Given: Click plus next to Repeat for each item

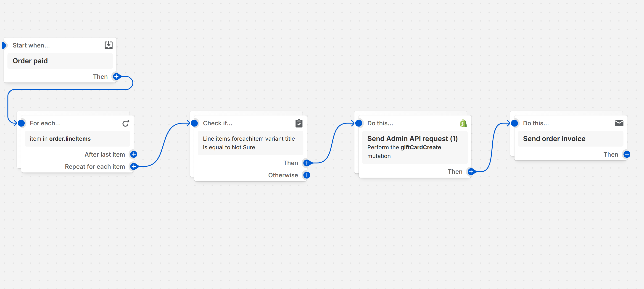Looking at the screenshot, I should pos(134,166).
